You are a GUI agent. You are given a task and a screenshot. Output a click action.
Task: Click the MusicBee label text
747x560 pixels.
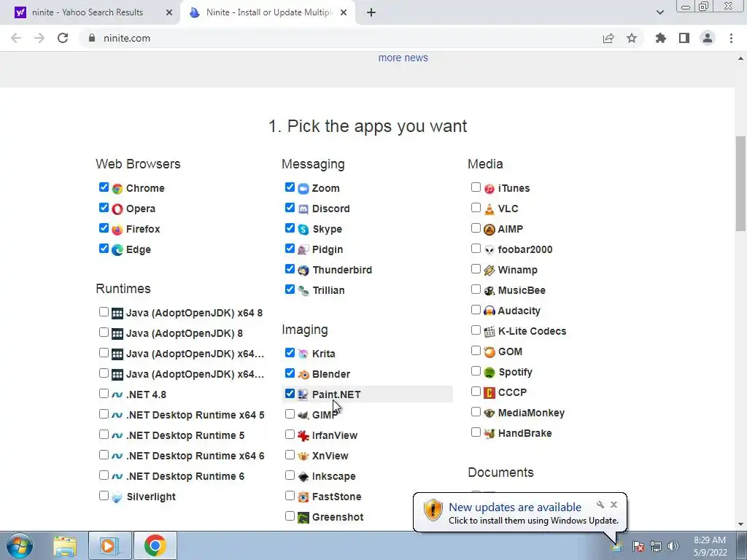tap(522, 291)
